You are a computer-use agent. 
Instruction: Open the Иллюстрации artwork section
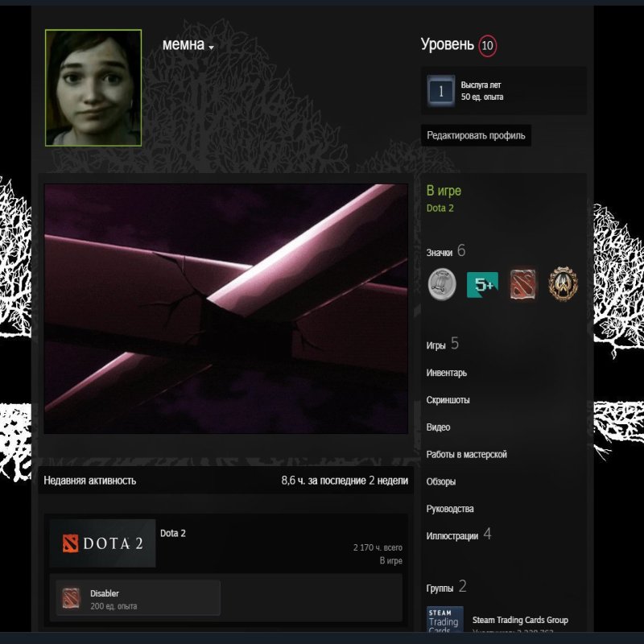[452, 536]
